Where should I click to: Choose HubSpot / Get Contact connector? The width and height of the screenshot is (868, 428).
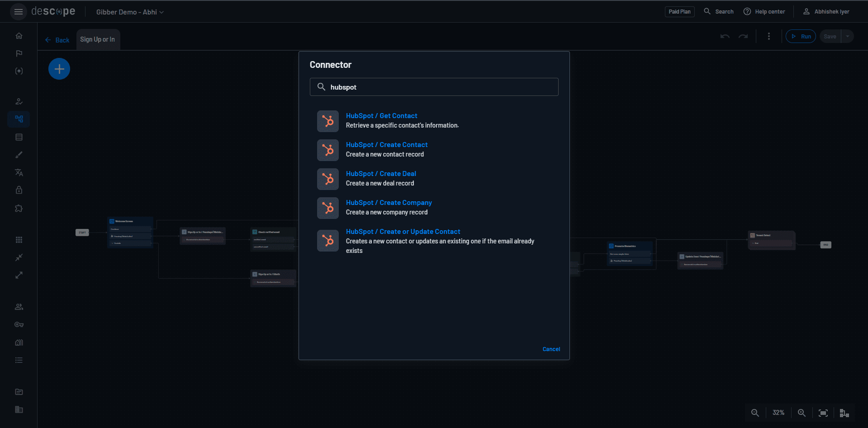coord(434,121)
